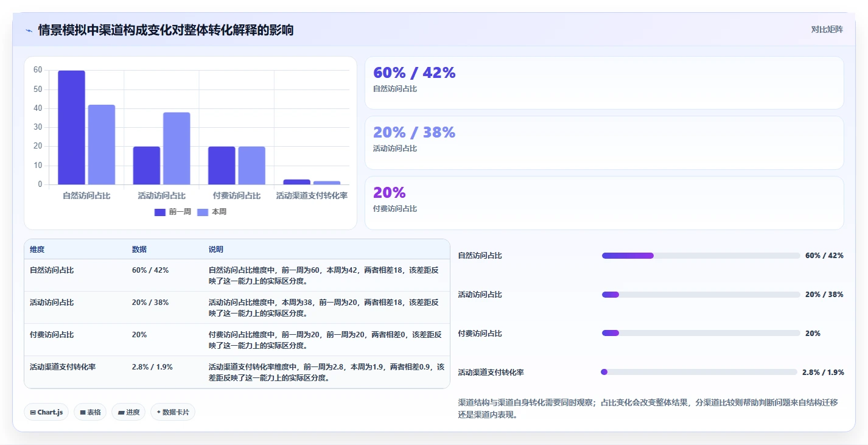Image resolution: width=868 pixels, height=445 pixels.
Task: Click the 本周 bar for 自然访问占比
Action: pos(102,144)
